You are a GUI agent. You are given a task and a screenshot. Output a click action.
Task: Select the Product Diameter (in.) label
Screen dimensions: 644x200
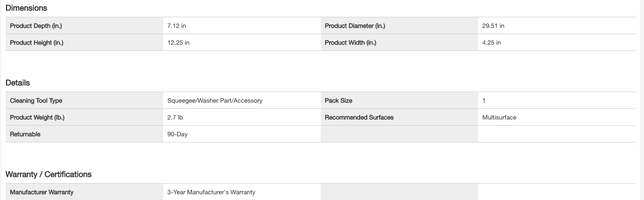click(x=355, y=26)
